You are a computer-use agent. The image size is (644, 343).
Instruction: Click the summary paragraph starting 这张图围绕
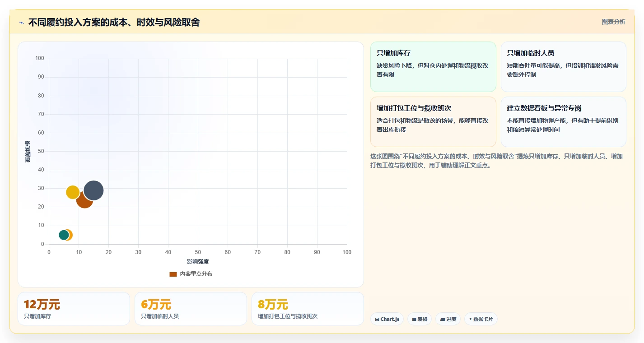pyautogui.click(x=497, y=161)
